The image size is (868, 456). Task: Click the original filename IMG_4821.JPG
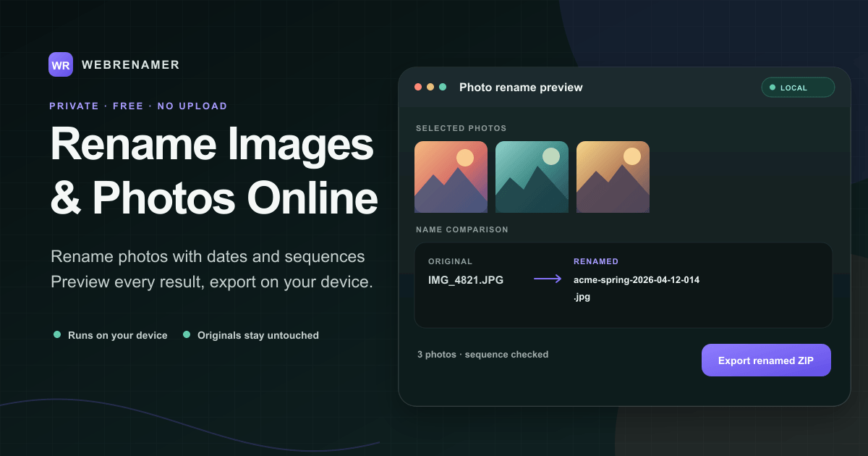click(x=466, y=279)
